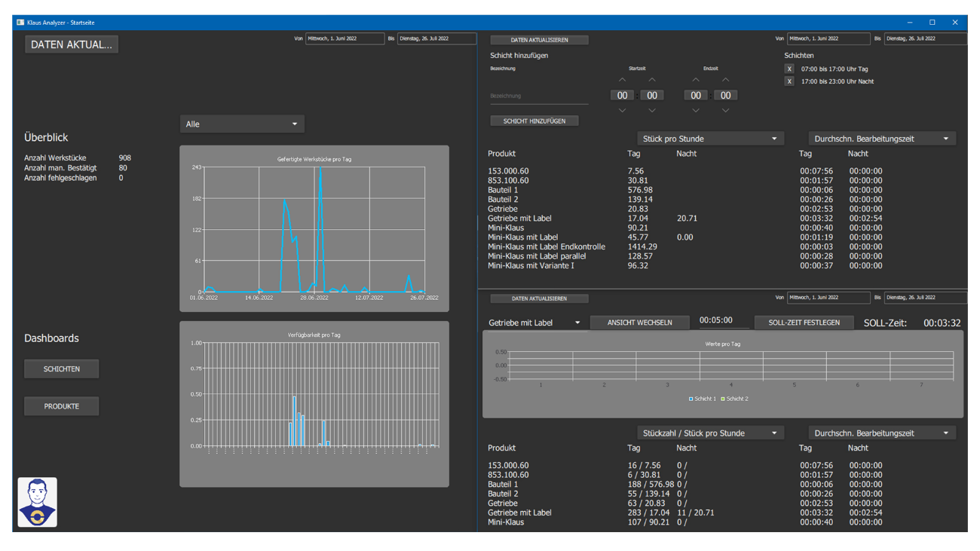Screen dimensions: 980x551
Task: Open the Getriebe mit Label product dropdown
Action: pyautogui.click(x=534, y=323)
